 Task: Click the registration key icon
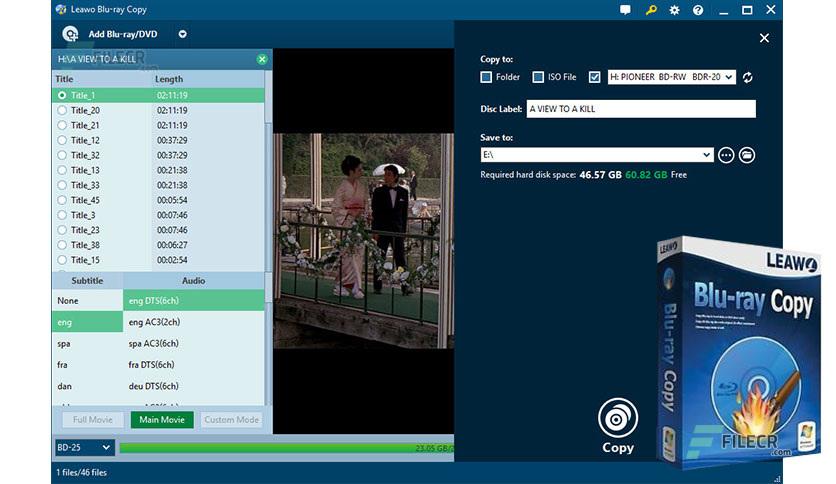coord(651,10)
